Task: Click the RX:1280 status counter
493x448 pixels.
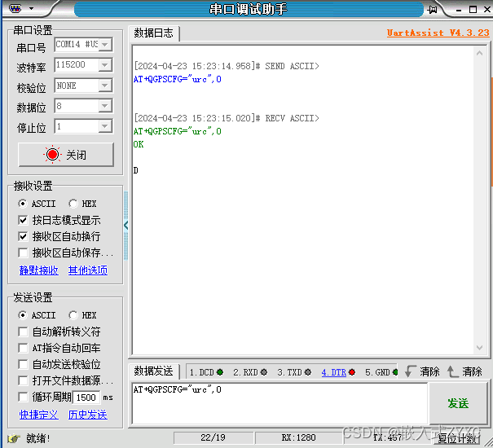Action: [x=298, y=437]
